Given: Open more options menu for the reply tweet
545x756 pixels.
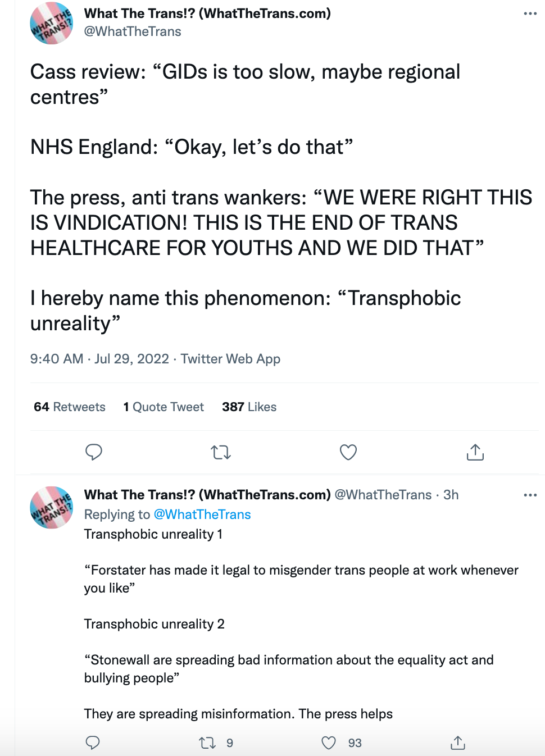Looking at the screenshot, I should [530, 495].
